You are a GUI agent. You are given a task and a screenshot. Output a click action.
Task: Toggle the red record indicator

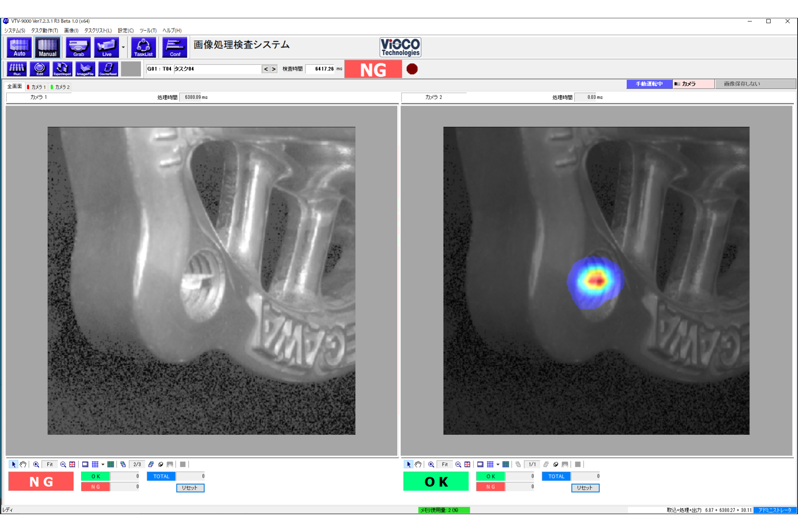tap(412, 69)
